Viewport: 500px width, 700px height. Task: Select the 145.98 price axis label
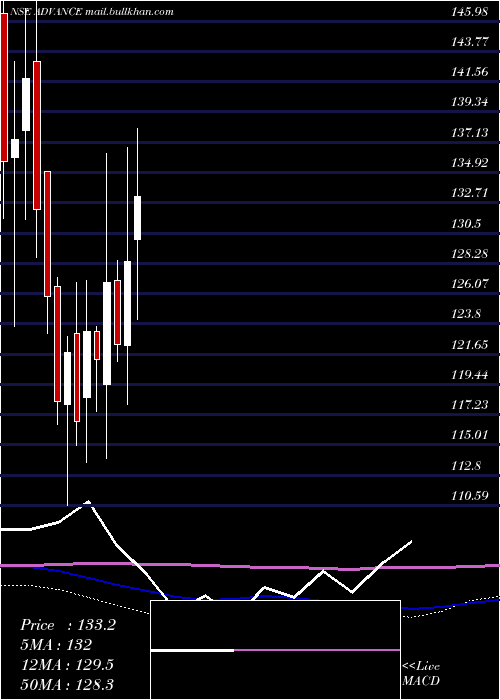coord(469,12)
